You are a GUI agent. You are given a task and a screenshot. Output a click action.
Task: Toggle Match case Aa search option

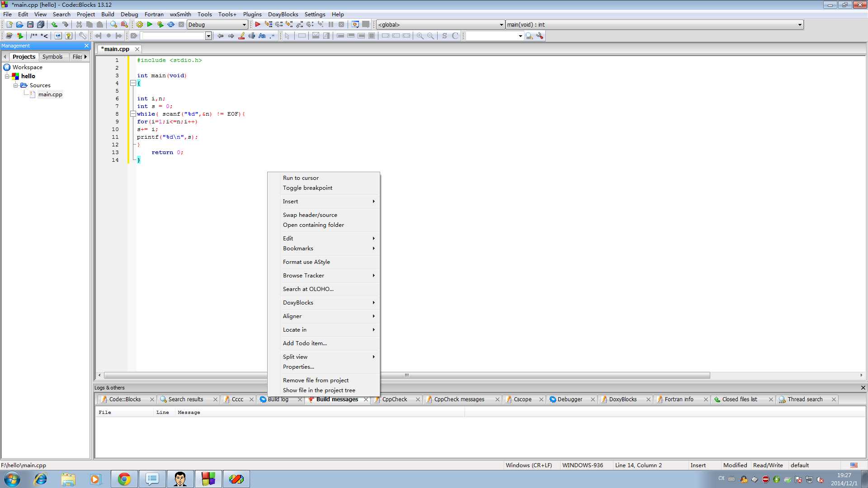click(262, 36)
